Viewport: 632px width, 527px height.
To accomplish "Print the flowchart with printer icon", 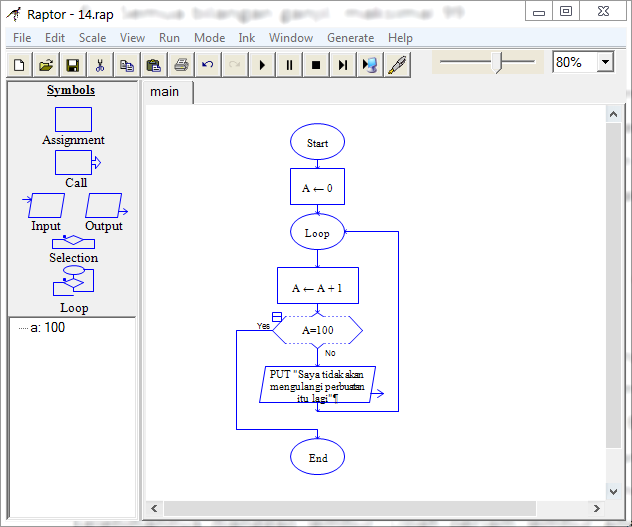I will click(181, 65).
